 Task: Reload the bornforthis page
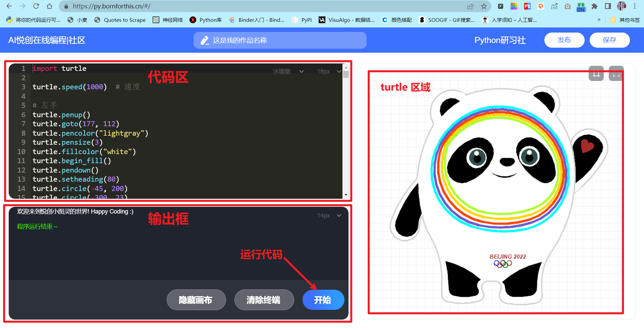[x=36, y=6]
